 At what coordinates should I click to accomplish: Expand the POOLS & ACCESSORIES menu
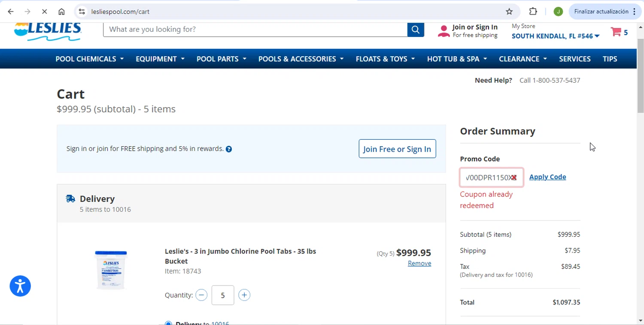[301, 59]
